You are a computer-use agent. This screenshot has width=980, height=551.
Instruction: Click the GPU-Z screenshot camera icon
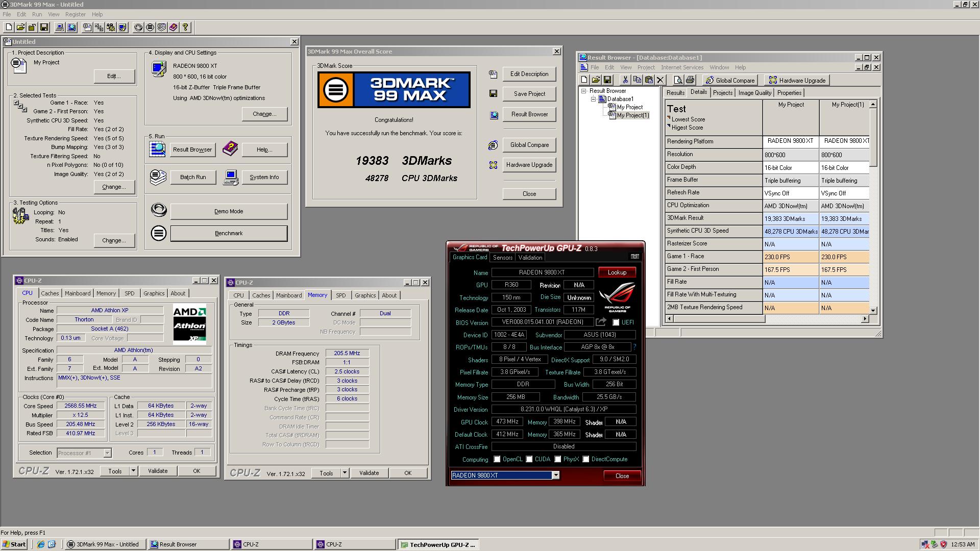(x=635, y=257)
